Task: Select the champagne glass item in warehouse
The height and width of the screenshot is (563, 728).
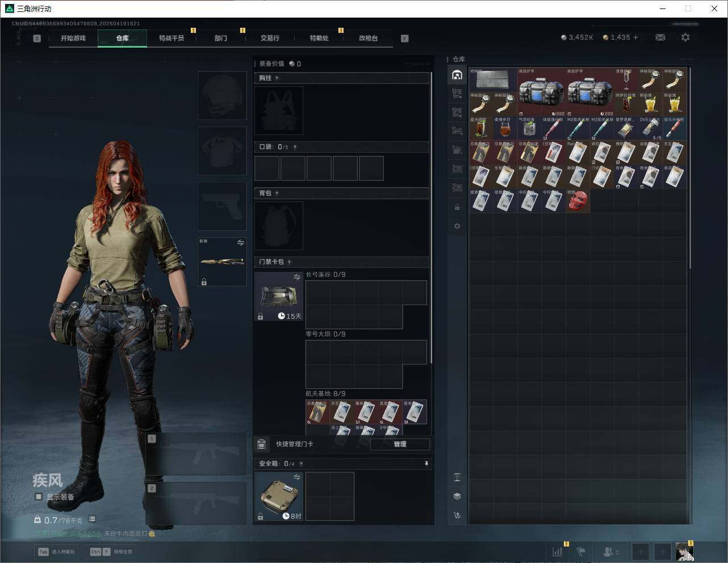Action: [x=626, y=80]
